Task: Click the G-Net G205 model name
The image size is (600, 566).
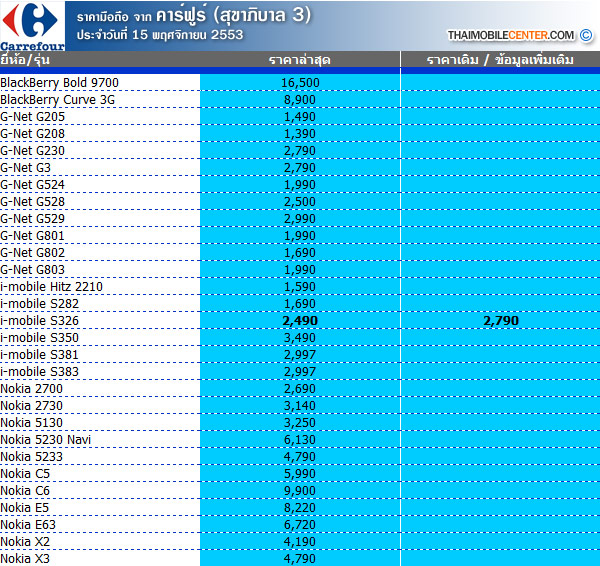Action: (33, 117)
